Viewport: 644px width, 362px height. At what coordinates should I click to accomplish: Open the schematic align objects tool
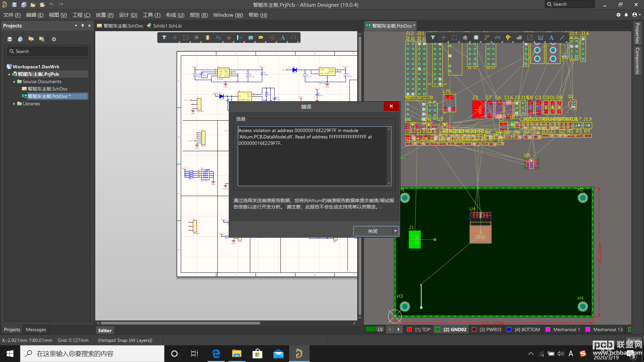tap(197, 38)
